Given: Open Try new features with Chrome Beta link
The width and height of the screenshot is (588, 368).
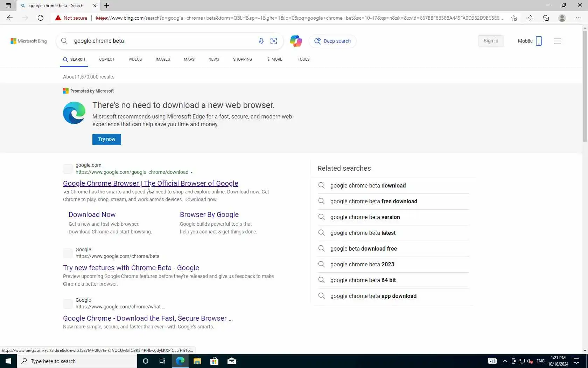Looking at the screenshot, I should click(131, 268).
